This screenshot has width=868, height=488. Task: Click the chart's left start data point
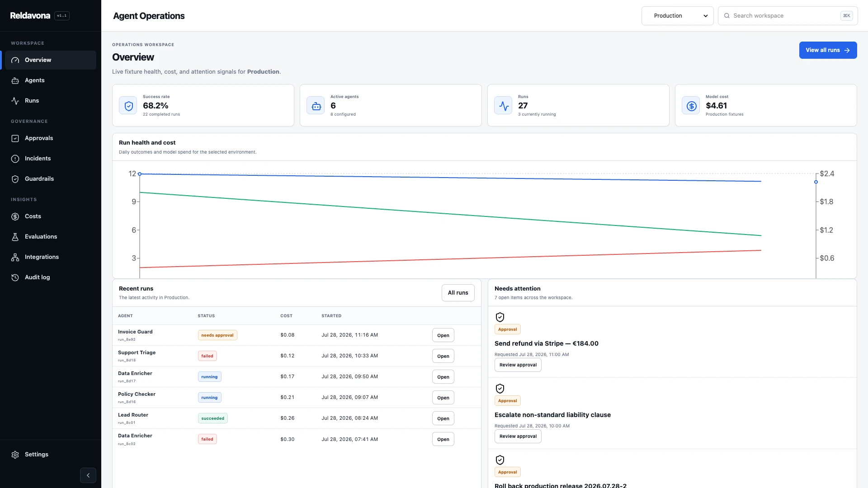(140, 174)
